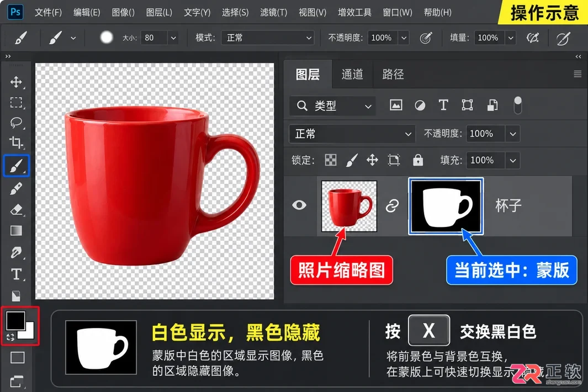Open the 模式 正常 mode dropdown
The height and width of the screenshot is (392, 588).
[x=268, y=38]
